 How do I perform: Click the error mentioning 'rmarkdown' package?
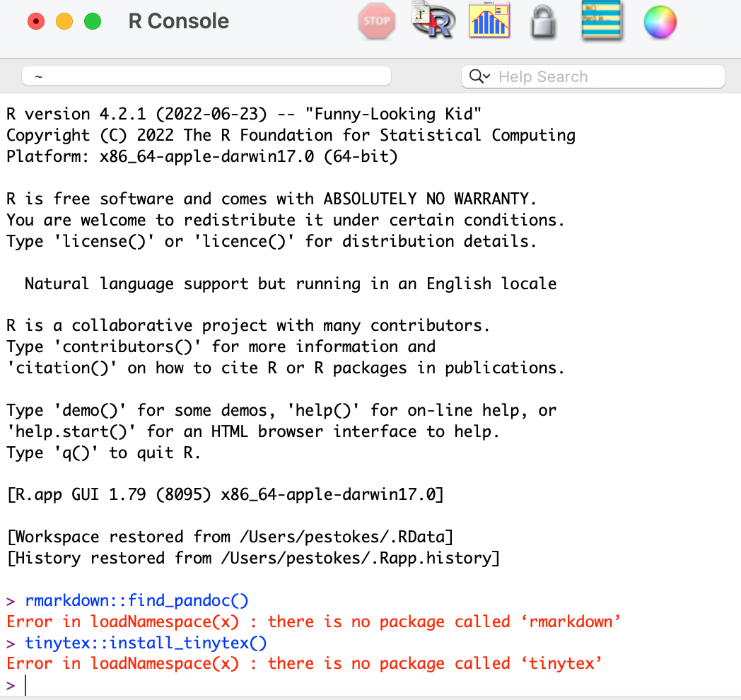[x=313, y=622]
